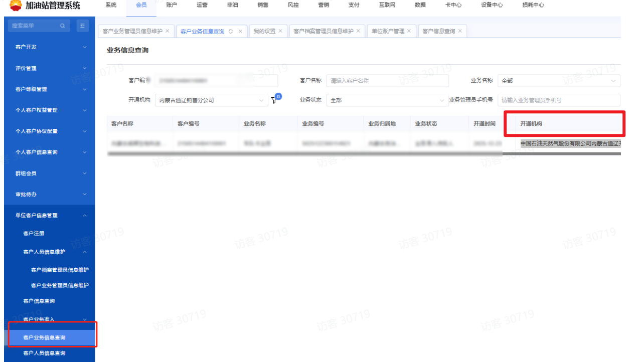Click the refresh icon on 客户业务信息查询 tab
Screen dimensions: 644x362
tap(231, 31)
